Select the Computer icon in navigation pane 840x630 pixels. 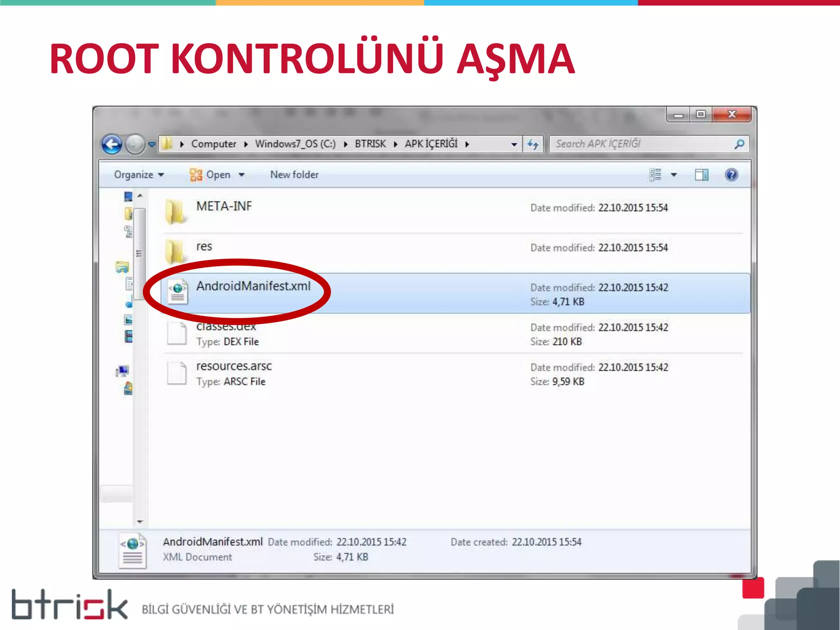(x=122, y=371)
